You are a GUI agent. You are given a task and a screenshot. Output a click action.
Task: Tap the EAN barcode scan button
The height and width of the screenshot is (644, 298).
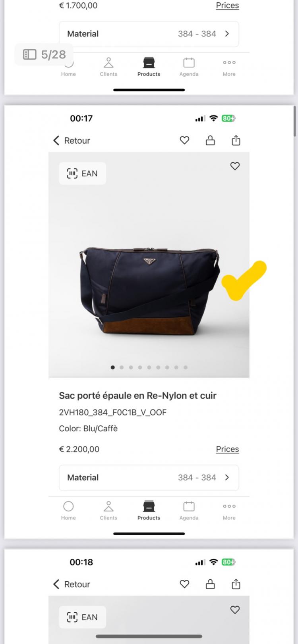[x=82, y=173]
